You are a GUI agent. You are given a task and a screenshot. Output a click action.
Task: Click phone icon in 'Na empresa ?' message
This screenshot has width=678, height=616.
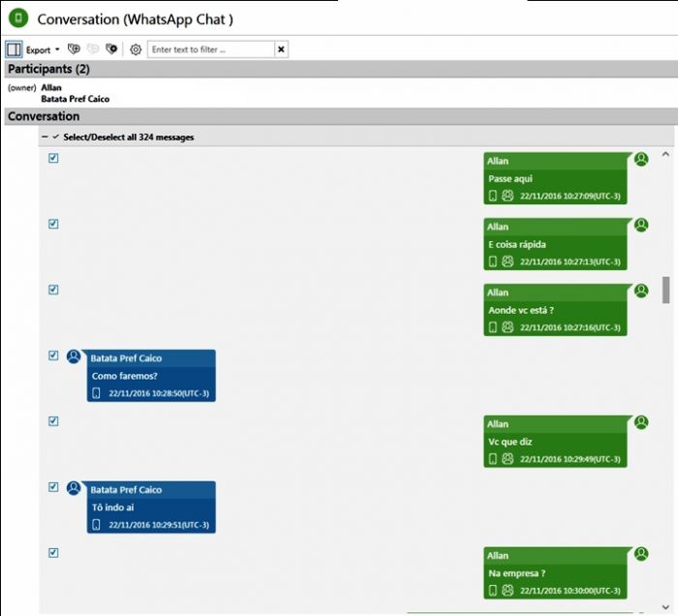(492, 590)
